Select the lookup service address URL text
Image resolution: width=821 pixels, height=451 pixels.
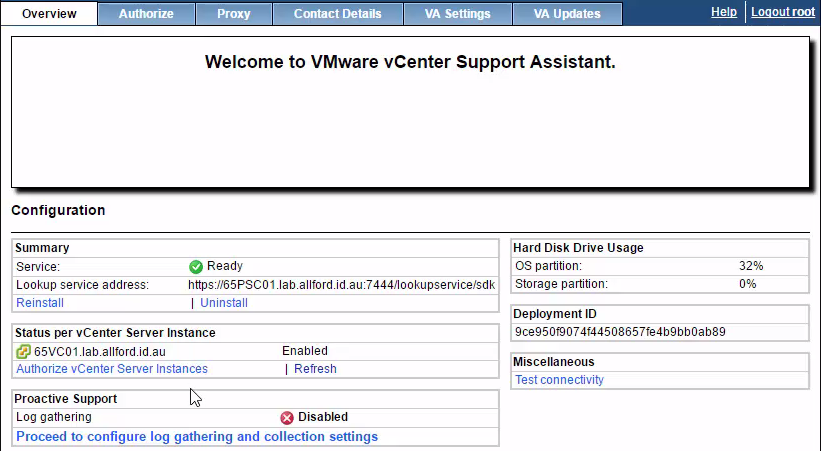pos(341,285)
